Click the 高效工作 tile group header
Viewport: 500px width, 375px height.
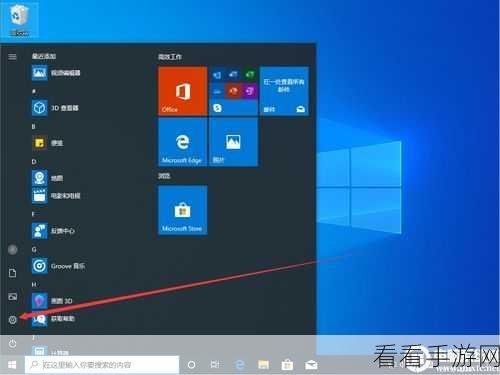[170, 57]
